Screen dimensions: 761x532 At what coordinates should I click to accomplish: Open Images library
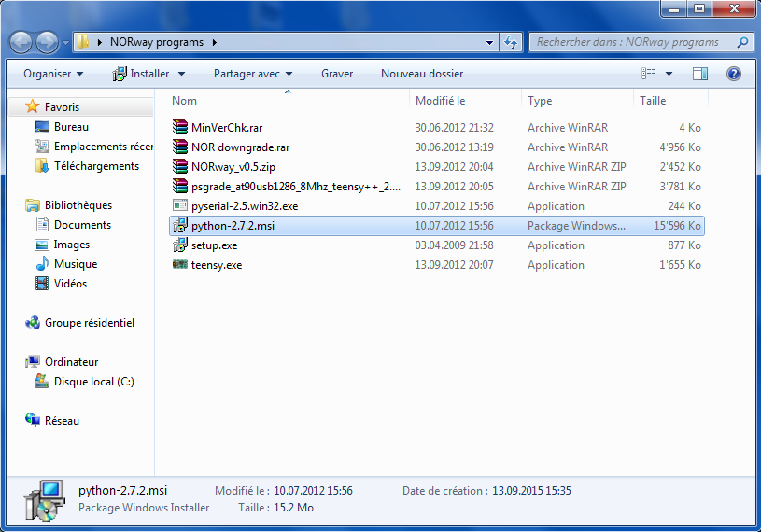tap(71, 245)
